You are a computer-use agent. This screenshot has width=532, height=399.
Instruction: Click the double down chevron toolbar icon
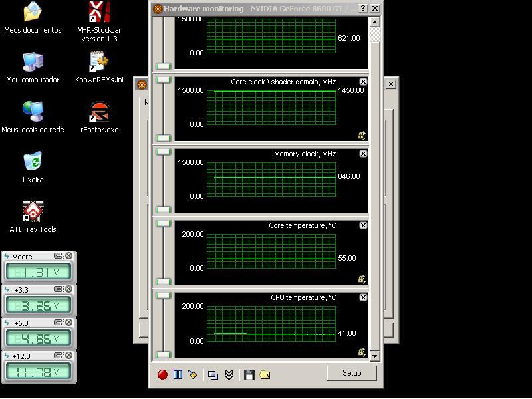pos(229,374)
